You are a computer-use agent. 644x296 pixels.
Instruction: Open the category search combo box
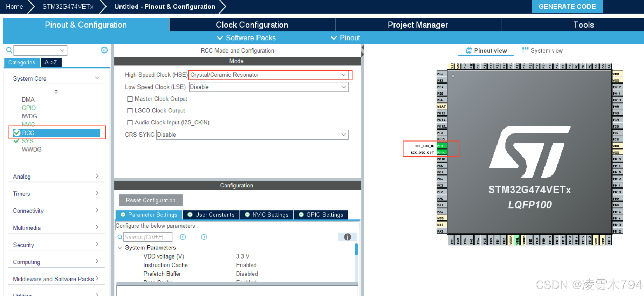[x=40, y=50]
